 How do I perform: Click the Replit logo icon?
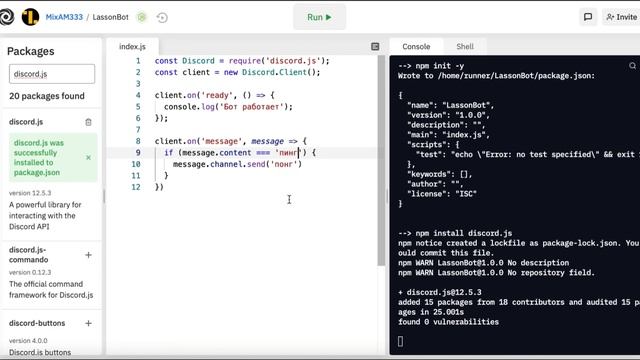coord(6,17)
